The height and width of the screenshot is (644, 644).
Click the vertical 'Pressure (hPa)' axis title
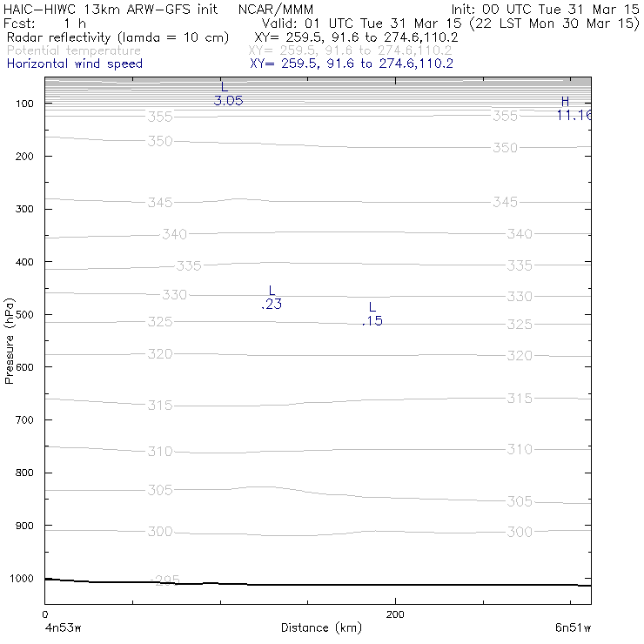(x=9, y=341)
